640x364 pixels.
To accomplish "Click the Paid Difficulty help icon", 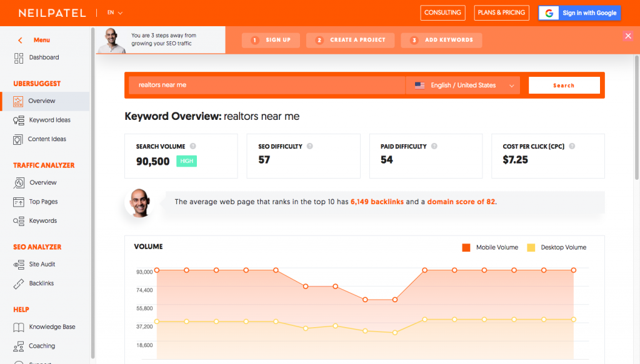I will point(434,146).
